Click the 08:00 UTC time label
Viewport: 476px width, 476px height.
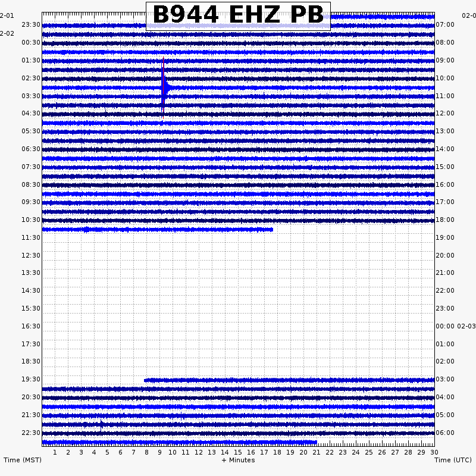click(x=445, y=42)
